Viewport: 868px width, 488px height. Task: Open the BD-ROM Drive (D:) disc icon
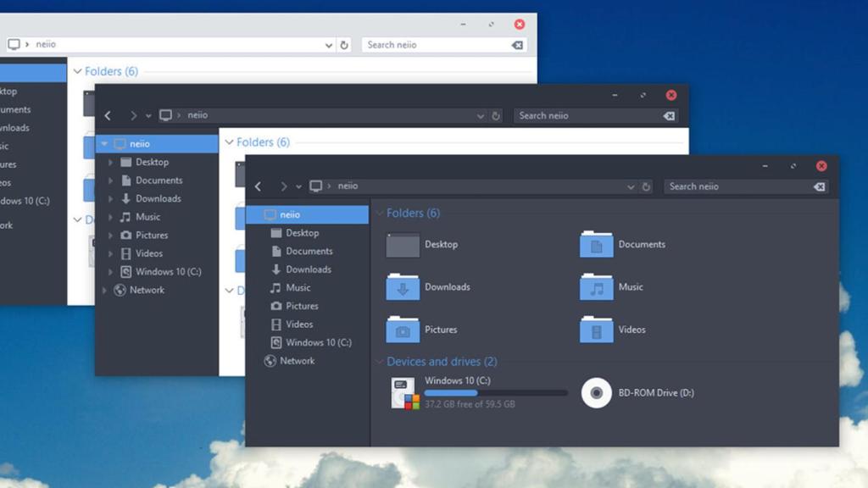[596, 392]
